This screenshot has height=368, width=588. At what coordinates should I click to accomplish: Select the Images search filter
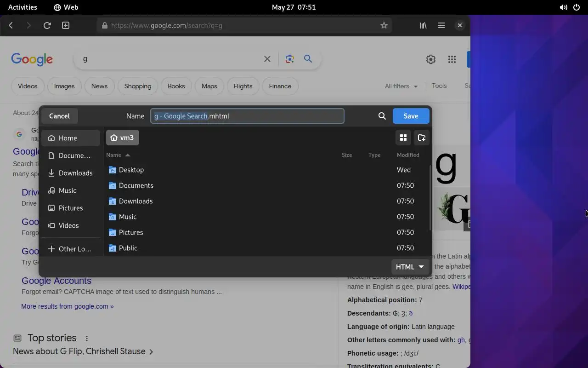[64, 86]
